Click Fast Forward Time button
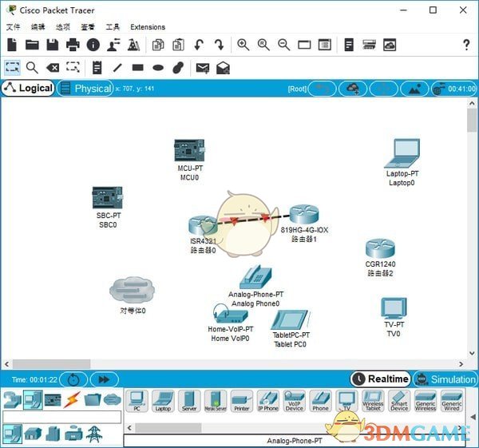This screenshot has height=448, width=479. [104, 379]
